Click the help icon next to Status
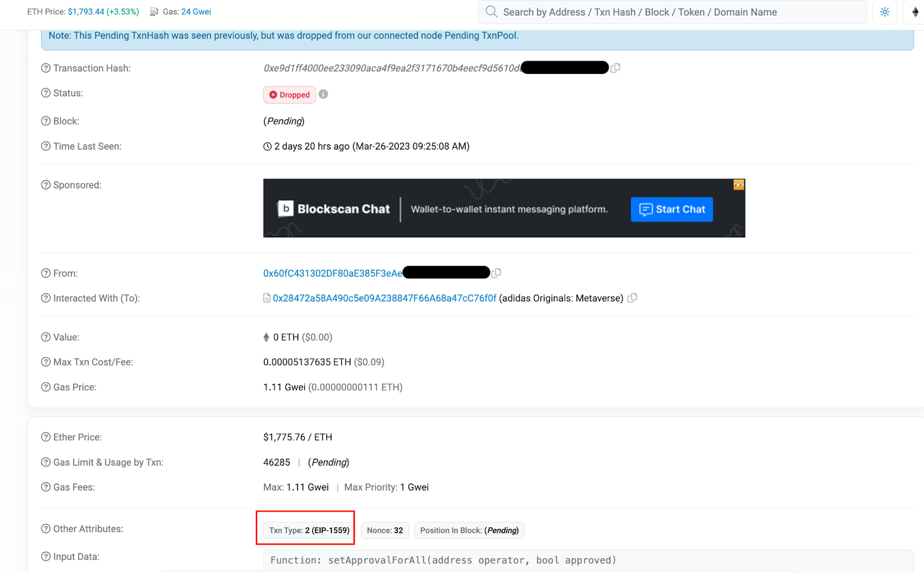The image size is (924, 573). click(46, 93)
